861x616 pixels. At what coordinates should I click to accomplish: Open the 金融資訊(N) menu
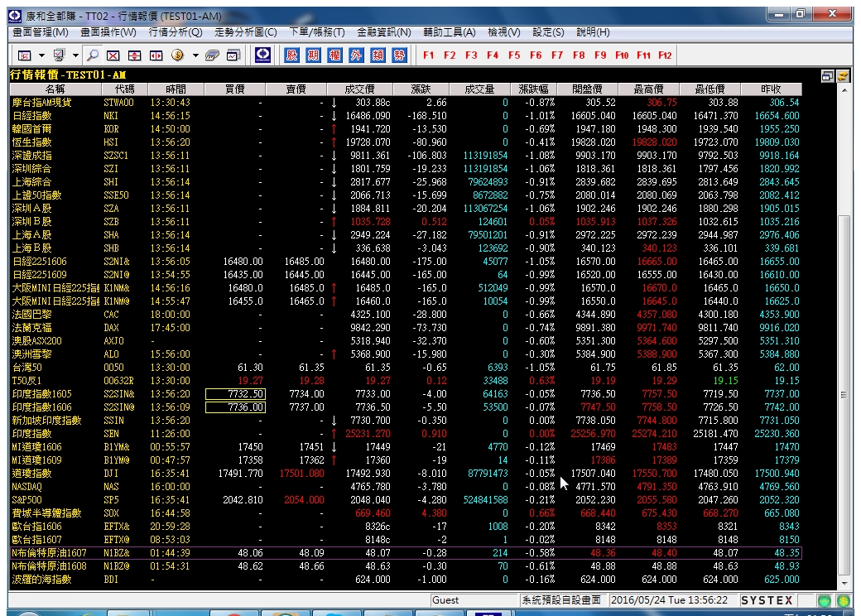coord(384,32)
